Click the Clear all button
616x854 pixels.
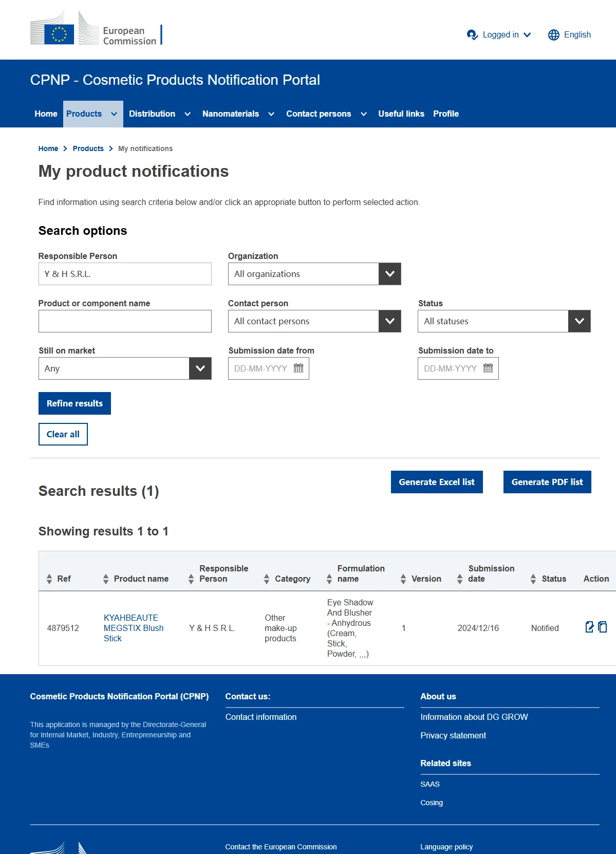(63, 434)
